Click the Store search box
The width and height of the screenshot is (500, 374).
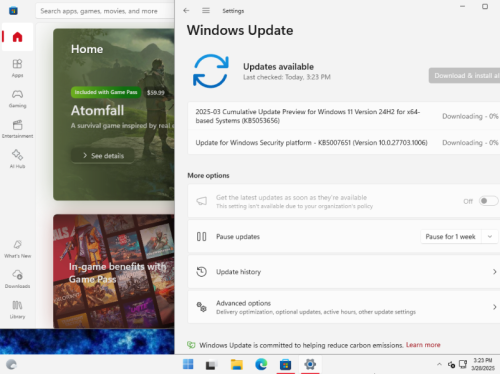click(105, 11)
